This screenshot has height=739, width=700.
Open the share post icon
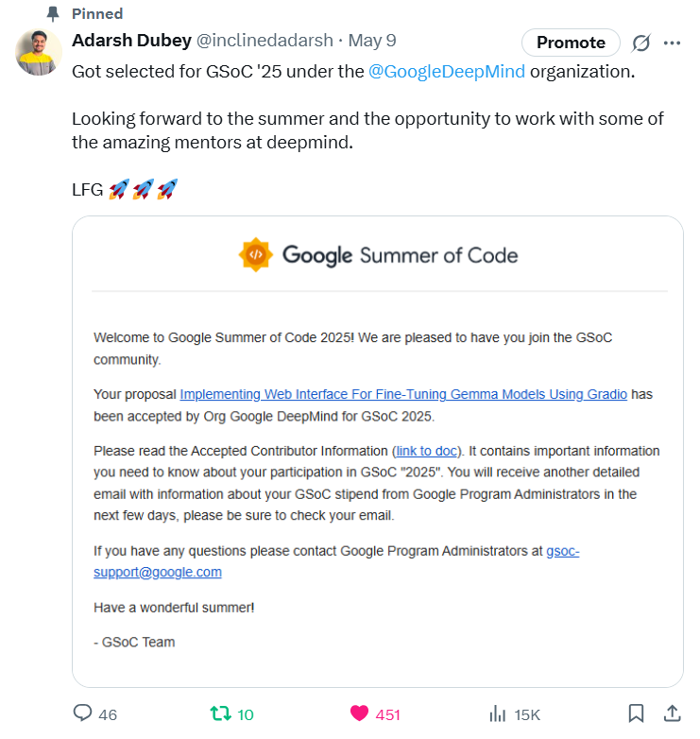tap(673, 713)
